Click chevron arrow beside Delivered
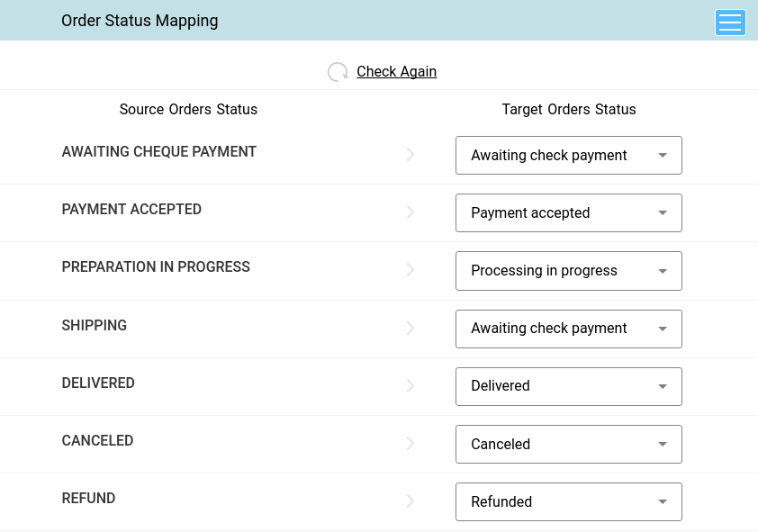The width and height of the screenshot is (758, 532). pos(411,385)
